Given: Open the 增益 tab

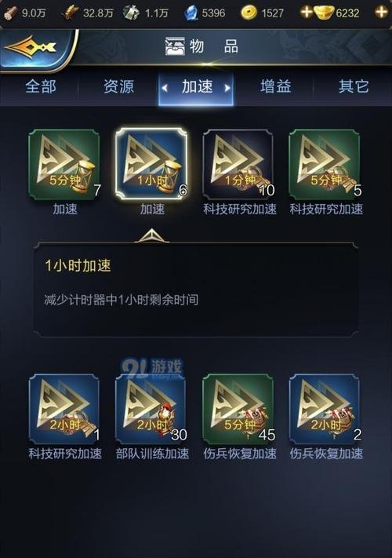Looking at the screenshot, I should (x=275, y=86).
